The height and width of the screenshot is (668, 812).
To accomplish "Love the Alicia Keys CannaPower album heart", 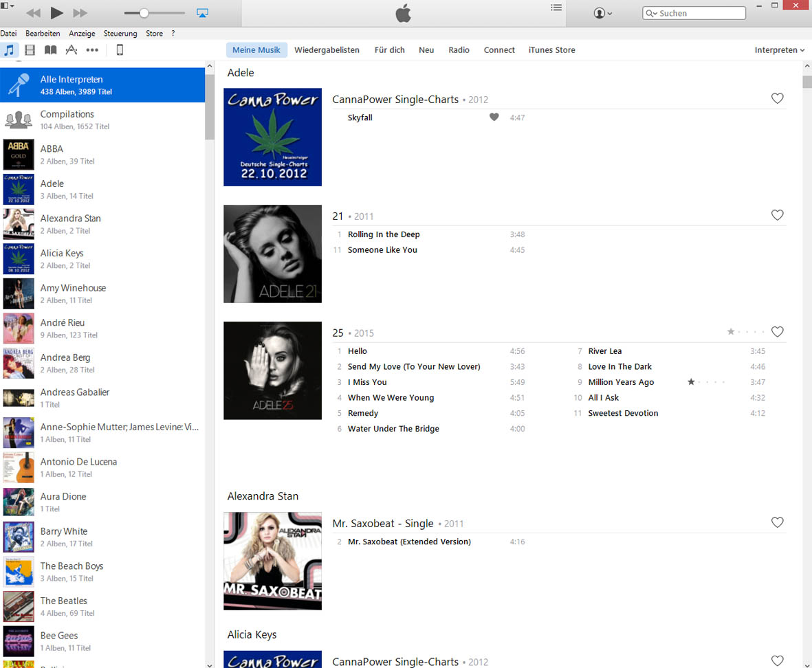I will [778, 660].
